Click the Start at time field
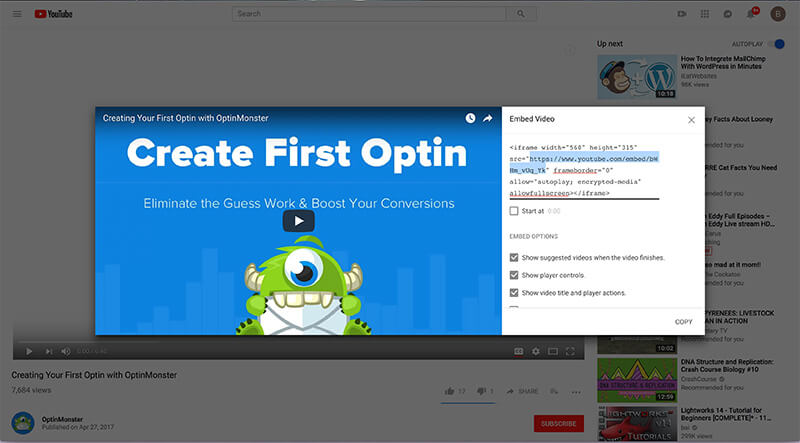Screen dimensions: 800x443 pyautogui.click(x=554, y=211)
